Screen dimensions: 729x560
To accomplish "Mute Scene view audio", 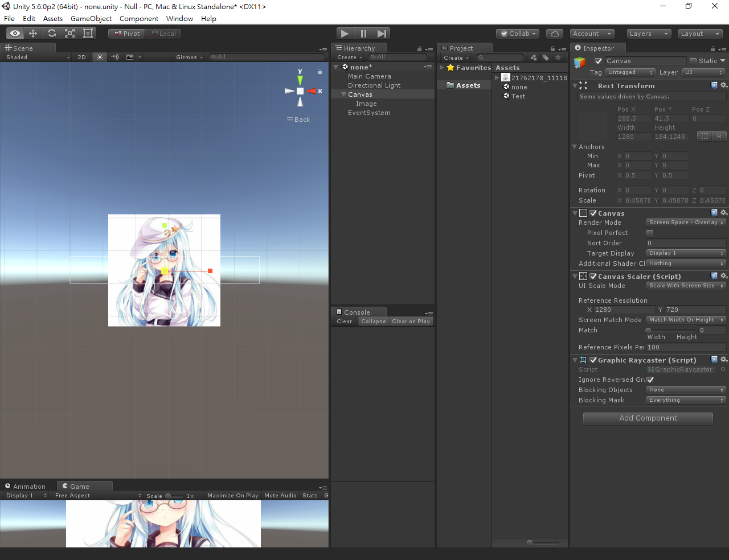I will pos(114,57).
